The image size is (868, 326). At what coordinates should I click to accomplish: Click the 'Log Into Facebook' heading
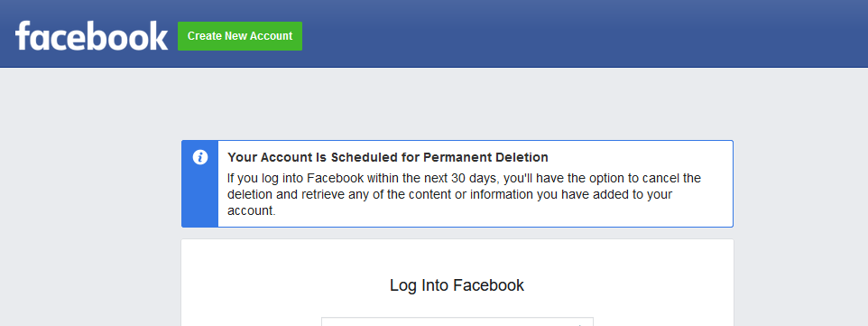point(457,285)
